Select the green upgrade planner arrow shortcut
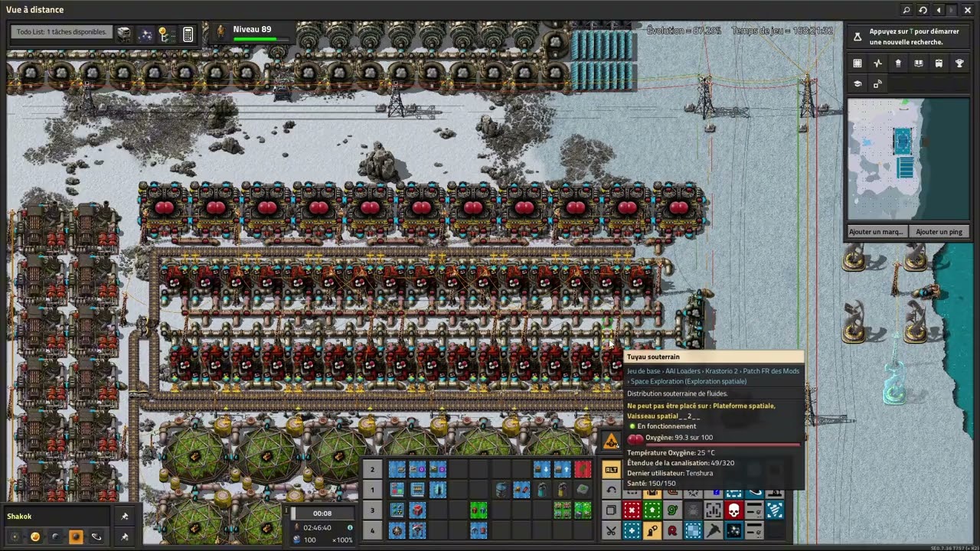This screenshot has height=551, width=980. (x=652, y=510)
